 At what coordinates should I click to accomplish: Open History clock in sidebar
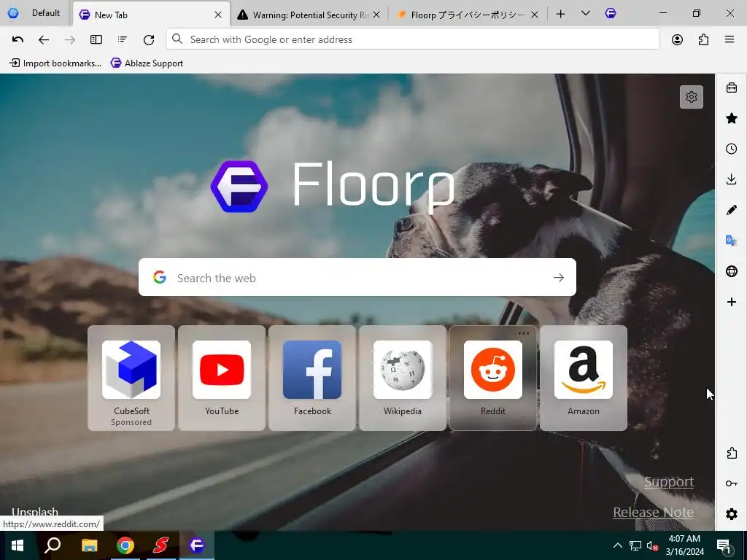732,149
